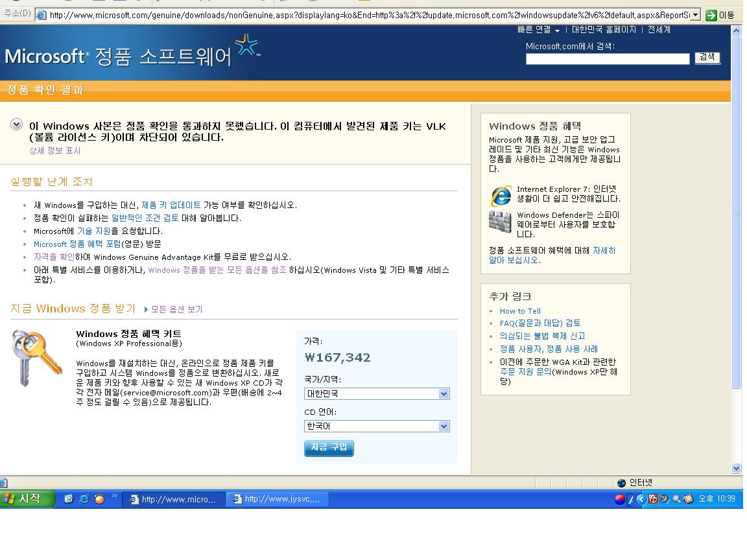
Task: Click the Korean flag language bar icon
Action: click(x=620, y=499)
